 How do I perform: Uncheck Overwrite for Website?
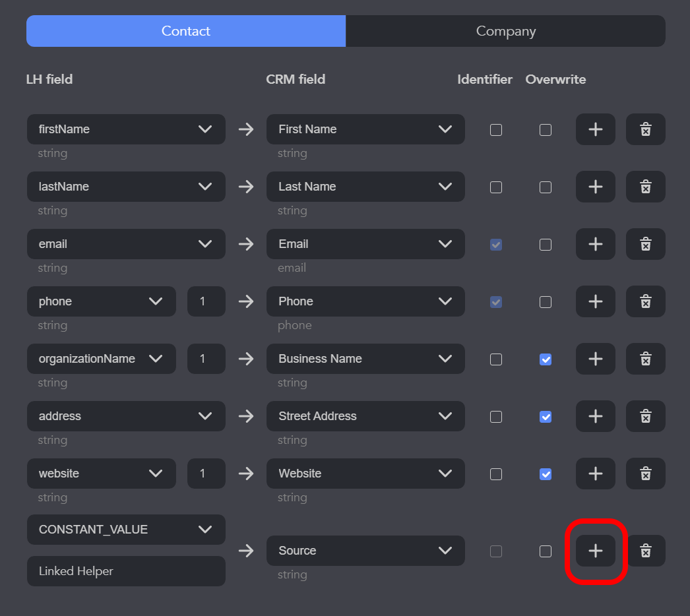click(546, 474)
